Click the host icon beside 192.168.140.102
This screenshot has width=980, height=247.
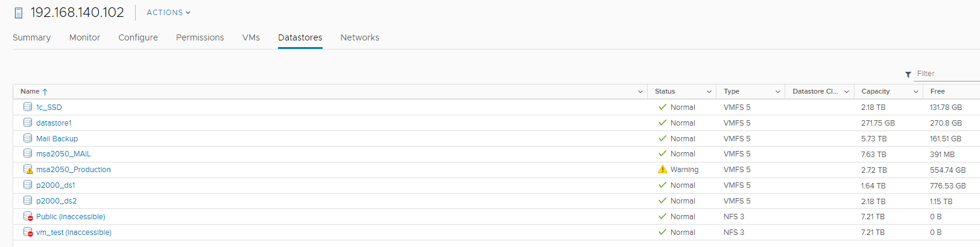[x=19, y=13]
